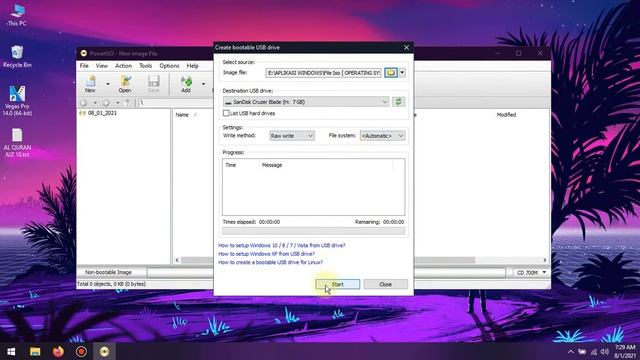Sort by the Modified column header
The width and height of the screenshot is (640, 360).
click(506, 115)
